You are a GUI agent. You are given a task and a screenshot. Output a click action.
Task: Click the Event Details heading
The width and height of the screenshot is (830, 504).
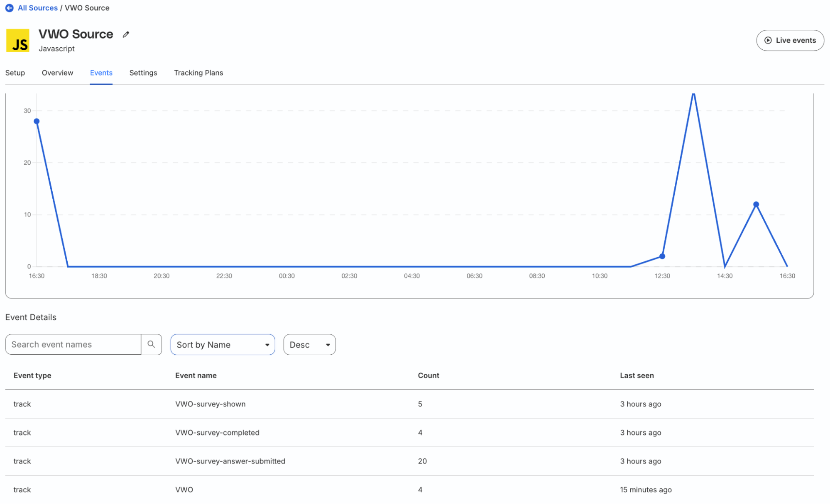click(x=31, y=317)
